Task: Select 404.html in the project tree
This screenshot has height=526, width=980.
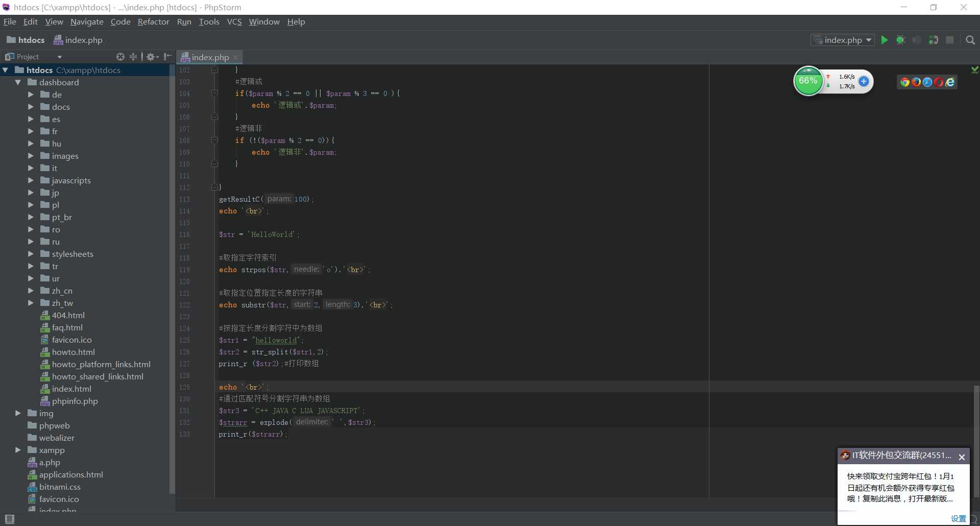Action: (x=68, y=315)
